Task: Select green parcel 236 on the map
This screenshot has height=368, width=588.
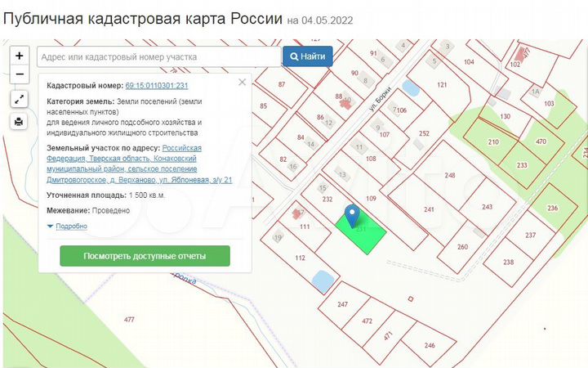Action: click(x=552, y=208)
